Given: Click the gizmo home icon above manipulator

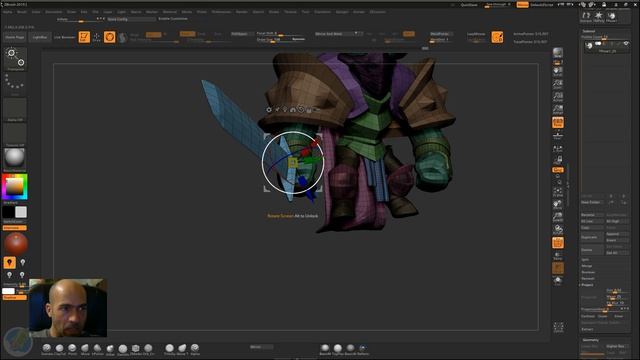Looking at the screenshot, I should point(293,109).
